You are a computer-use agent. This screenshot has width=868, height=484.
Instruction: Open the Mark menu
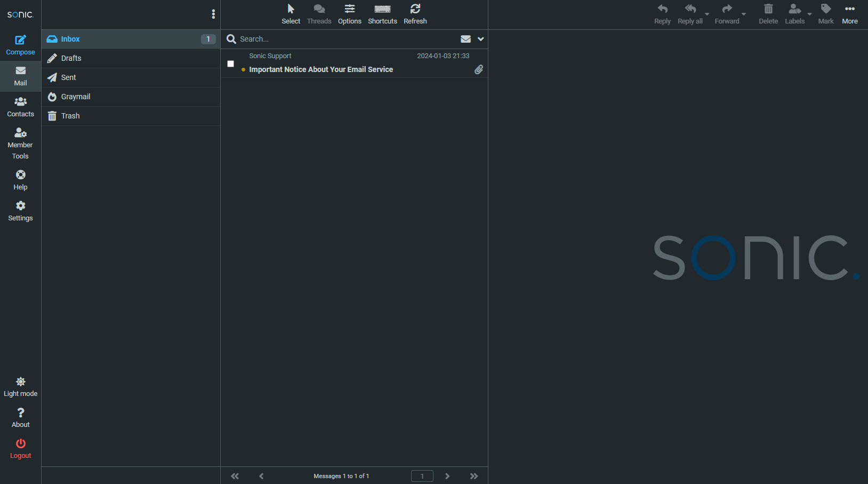point(826,14)
